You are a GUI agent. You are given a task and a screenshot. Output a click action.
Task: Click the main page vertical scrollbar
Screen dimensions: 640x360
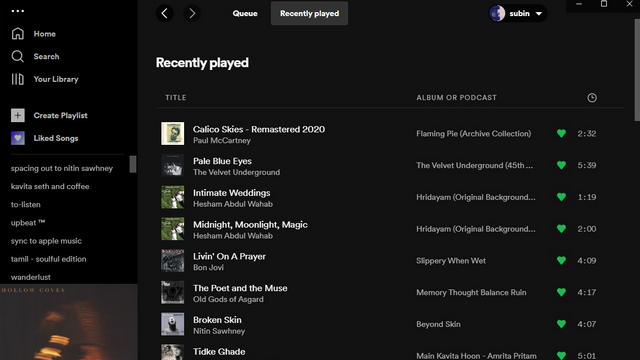coord(637,70)
